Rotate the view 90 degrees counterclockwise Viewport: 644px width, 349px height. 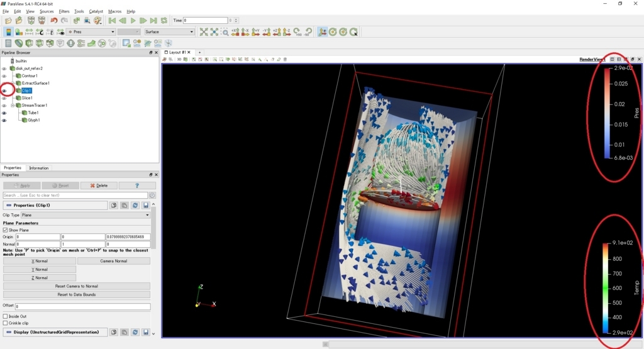click(x=308, y=32)
